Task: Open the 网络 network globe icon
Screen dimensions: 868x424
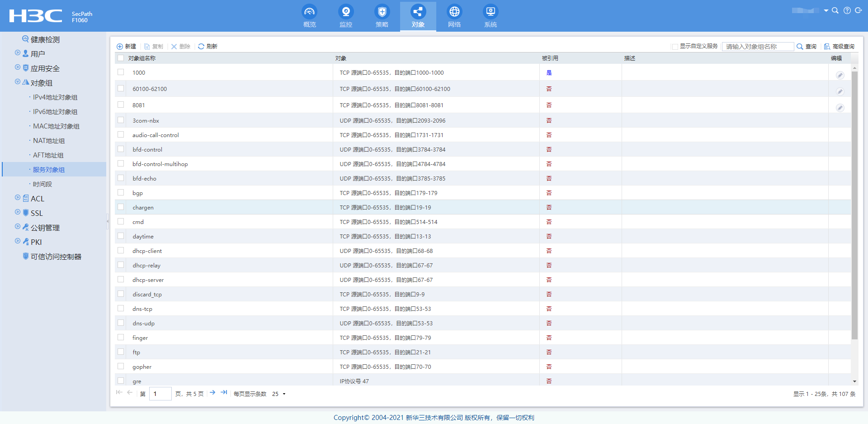Action: (454, 12)
